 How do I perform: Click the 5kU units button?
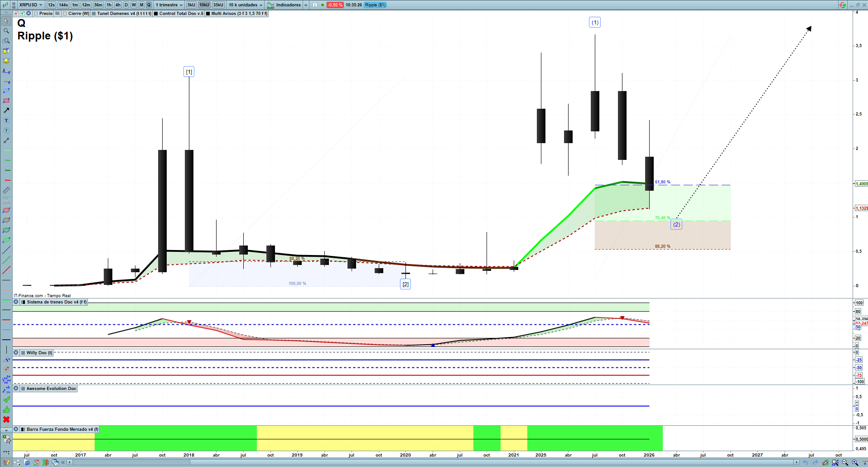point(191,5)
